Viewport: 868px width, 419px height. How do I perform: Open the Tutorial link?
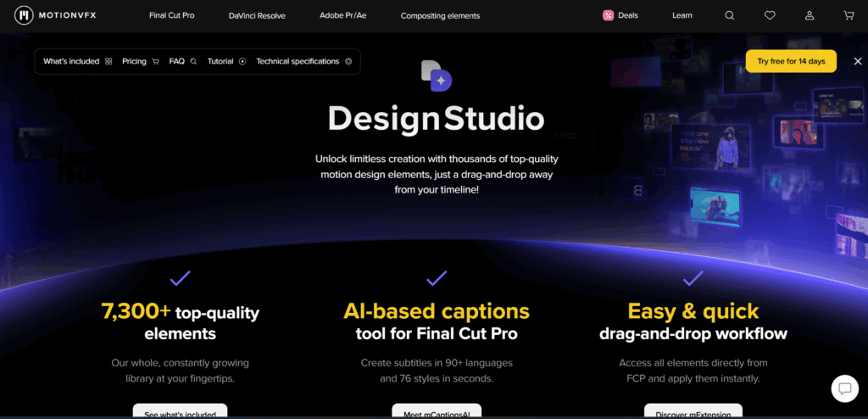pos(226,61)
